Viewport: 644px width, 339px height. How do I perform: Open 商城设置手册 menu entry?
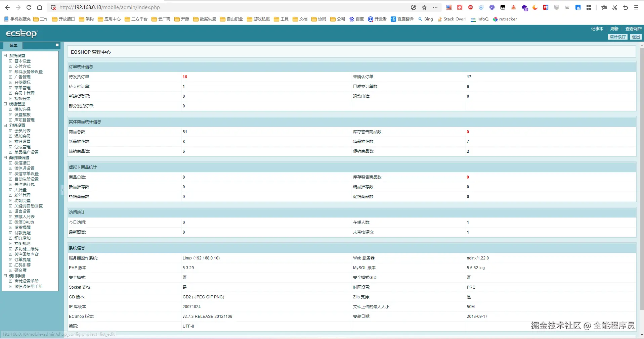coord(27,281)
